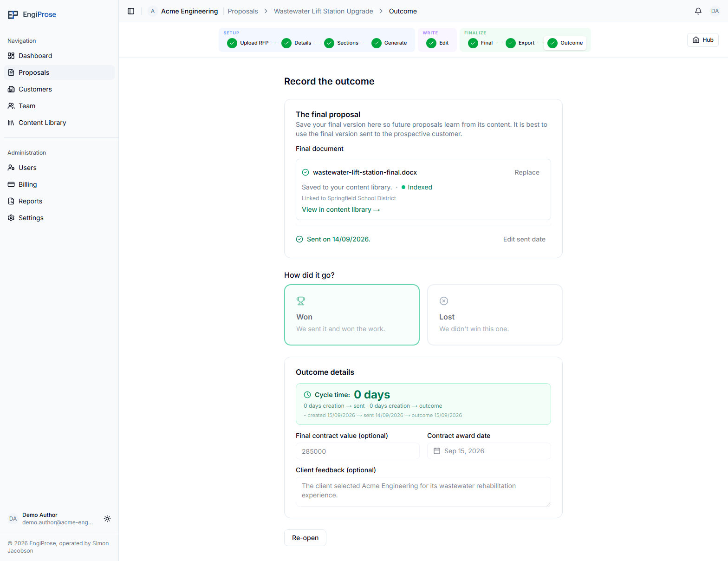
Task: Click the Export step checkmark
Action: coord(511,43)
